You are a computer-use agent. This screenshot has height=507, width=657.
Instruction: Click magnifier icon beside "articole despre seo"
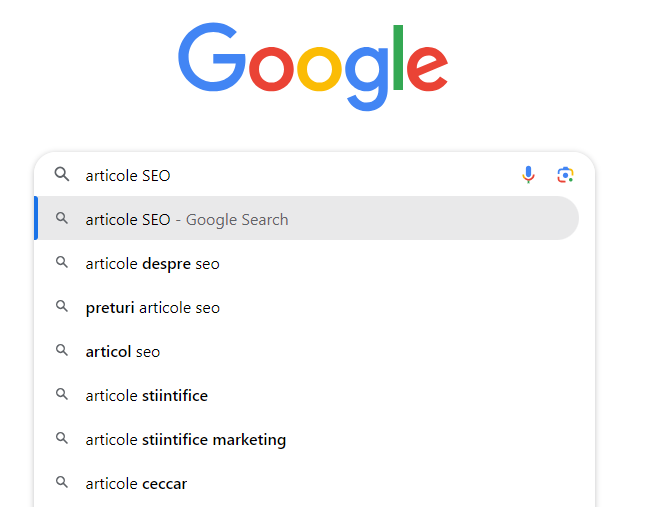click(62, 263)
